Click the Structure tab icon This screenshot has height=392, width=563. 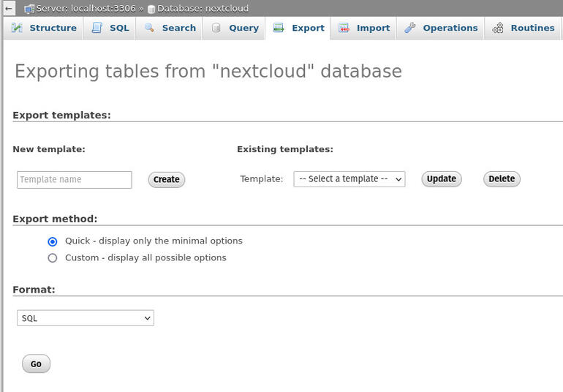coord(17,28)
